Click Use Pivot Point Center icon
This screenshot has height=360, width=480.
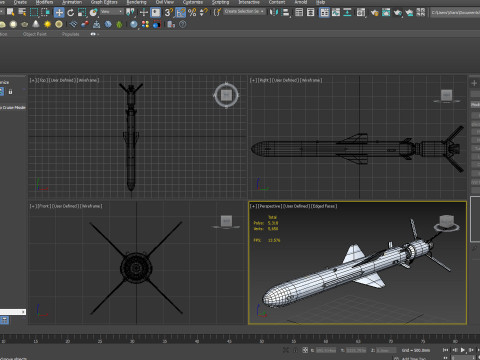[x=130, y=13]
